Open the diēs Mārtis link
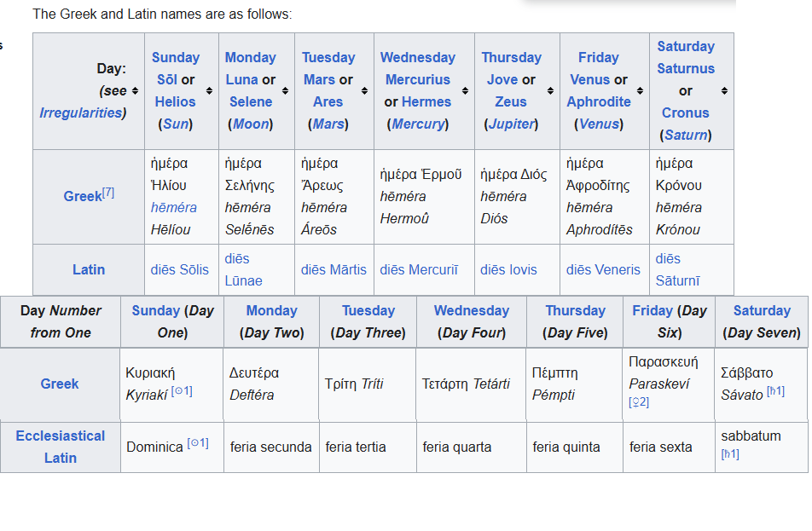Screen dimensions: 812x531 coord(333,269)
